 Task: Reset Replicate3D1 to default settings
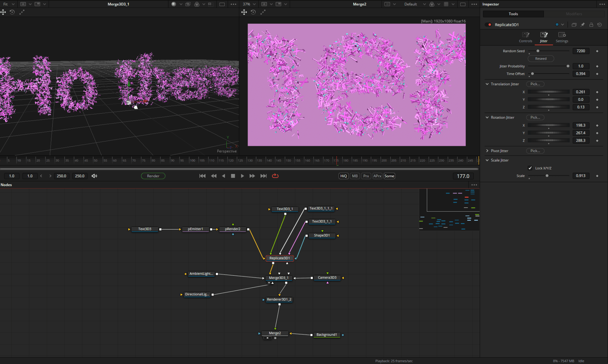click(x=600, y=25)
